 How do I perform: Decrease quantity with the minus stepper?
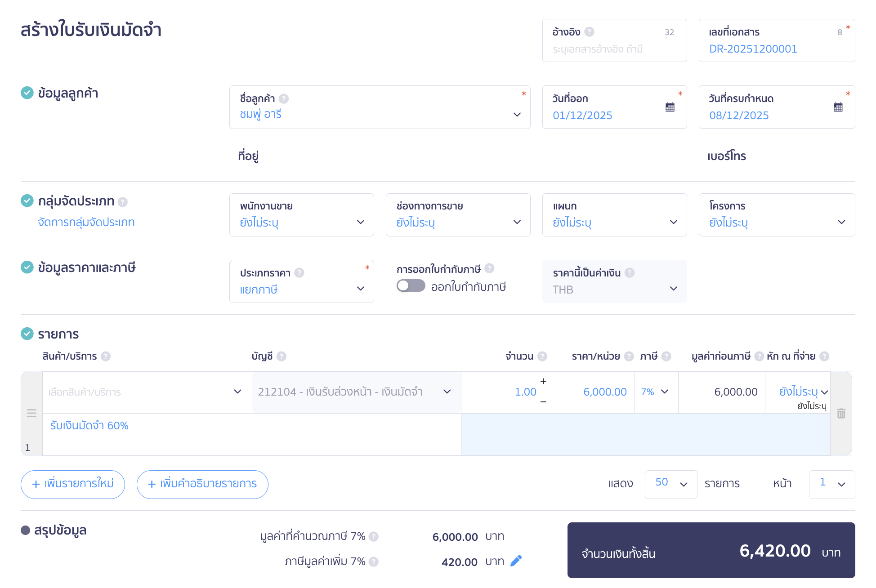(543, 402)
